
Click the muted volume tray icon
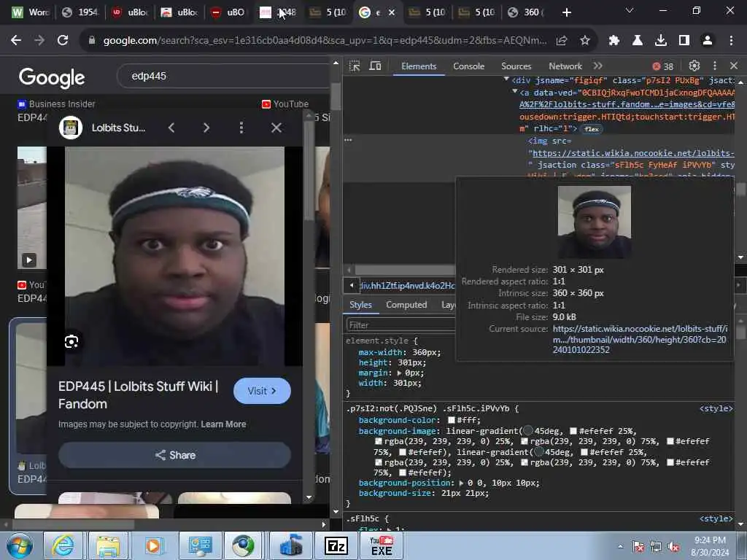click(673, 547)
